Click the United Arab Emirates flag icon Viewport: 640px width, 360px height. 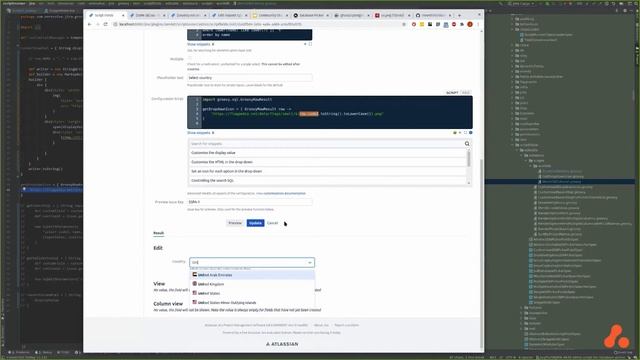coord(195,275)
